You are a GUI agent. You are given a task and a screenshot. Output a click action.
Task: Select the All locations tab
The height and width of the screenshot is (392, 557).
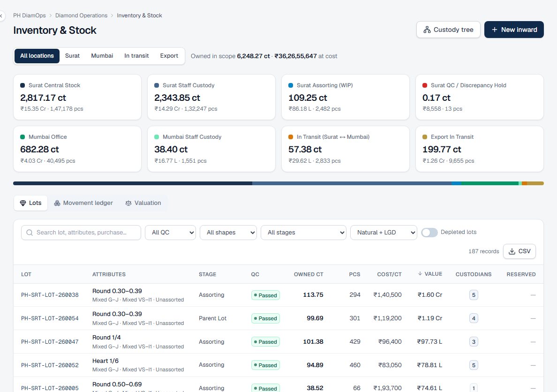click(x=37, y=56)
